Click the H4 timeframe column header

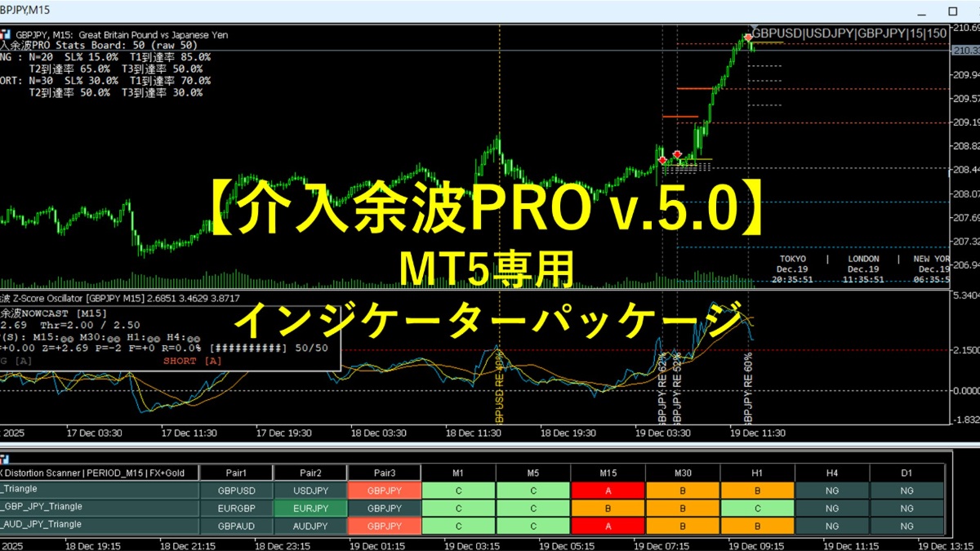[x=831, y=473]
